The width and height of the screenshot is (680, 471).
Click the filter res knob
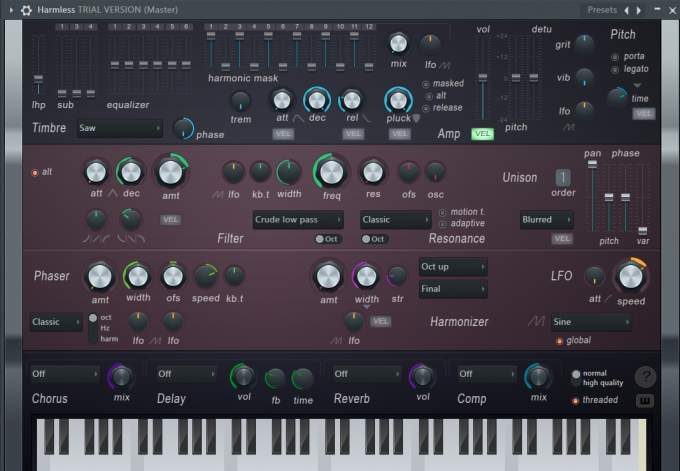[373, 172]
